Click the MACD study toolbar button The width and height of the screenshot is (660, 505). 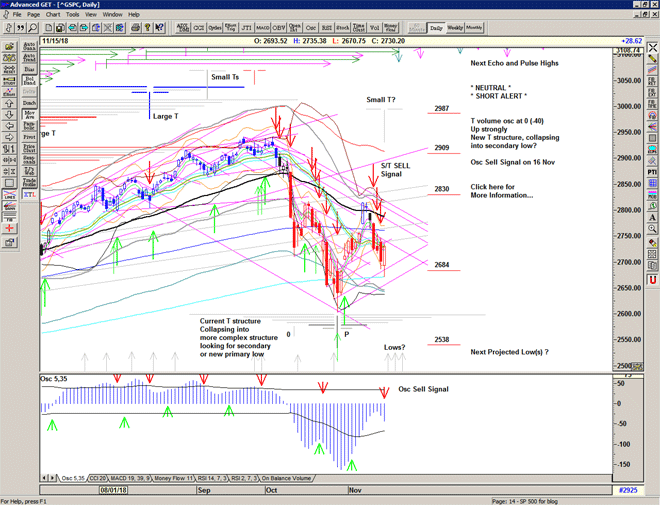pyautogui.click(x=262, y=28)
